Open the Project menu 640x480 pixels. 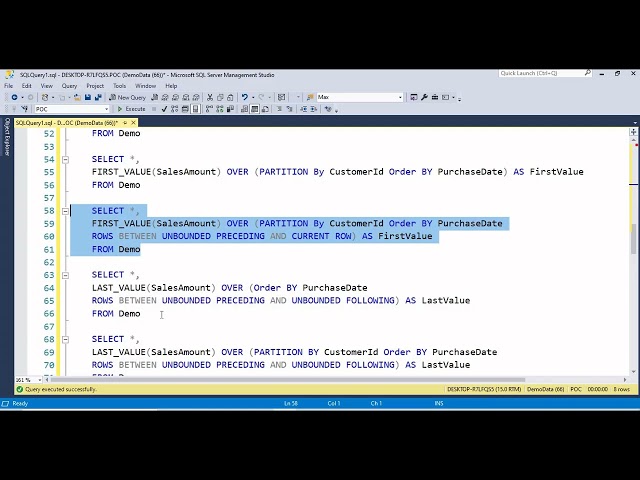pos(95,86)
